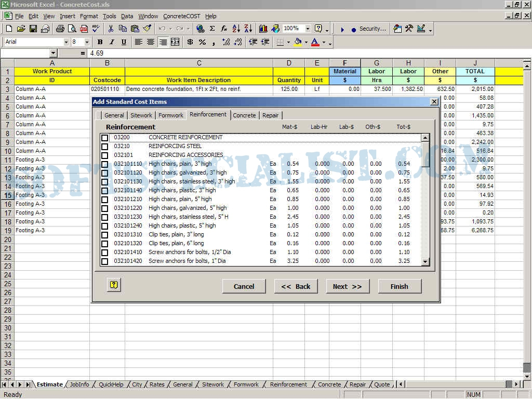Click the list scrollbar down arrow in dialog
Screen dimensions: 532x399
coord(425,262)
